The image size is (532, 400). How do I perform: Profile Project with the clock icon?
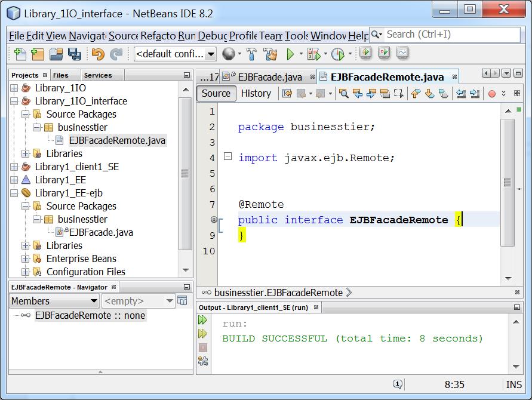click(337, 54)
